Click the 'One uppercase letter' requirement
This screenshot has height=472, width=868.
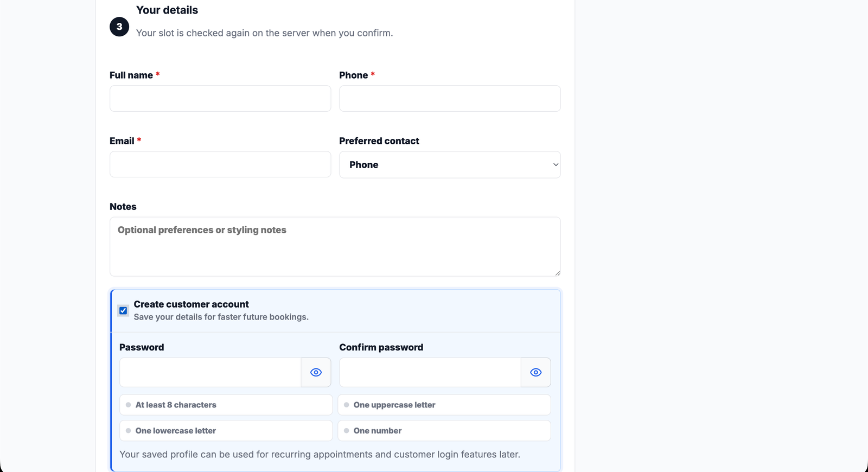click(x=444, y=405)
